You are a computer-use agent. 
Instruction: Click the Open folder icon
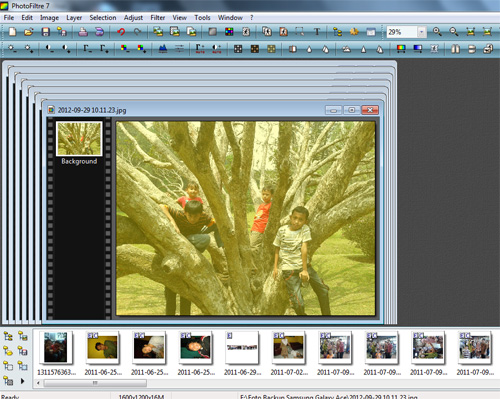[x=29, y=32]
